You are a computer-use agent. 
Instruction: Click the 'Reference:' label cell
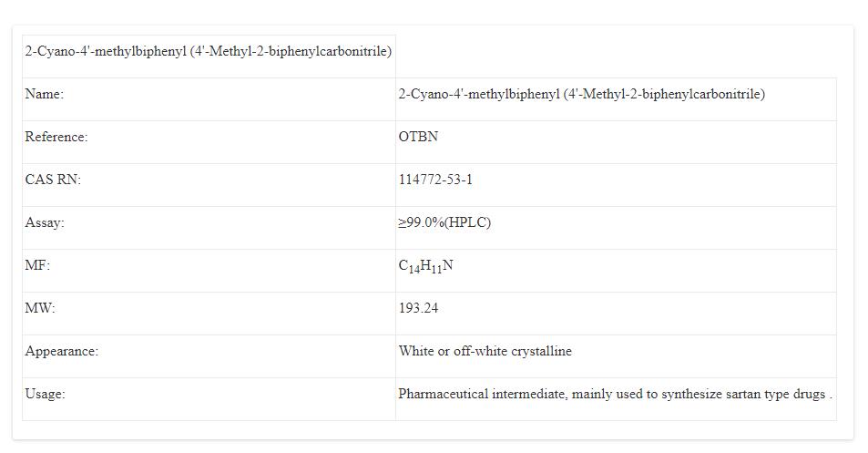[56, 137]
